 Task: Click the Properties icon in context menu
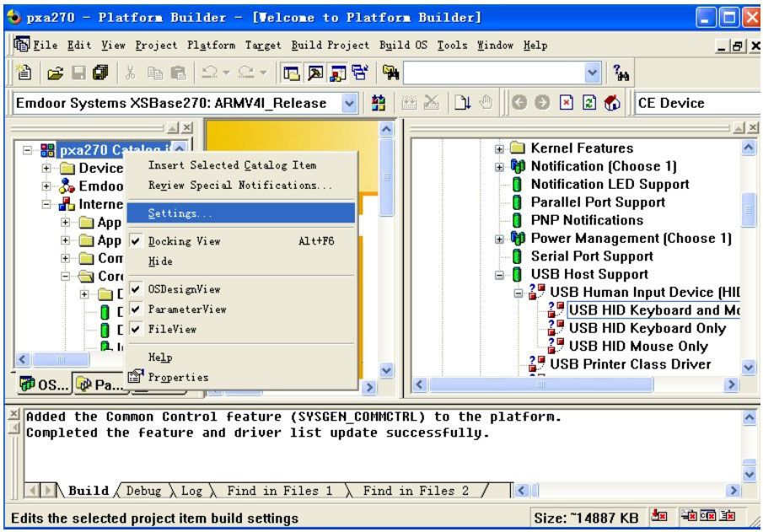coord(137,378)
